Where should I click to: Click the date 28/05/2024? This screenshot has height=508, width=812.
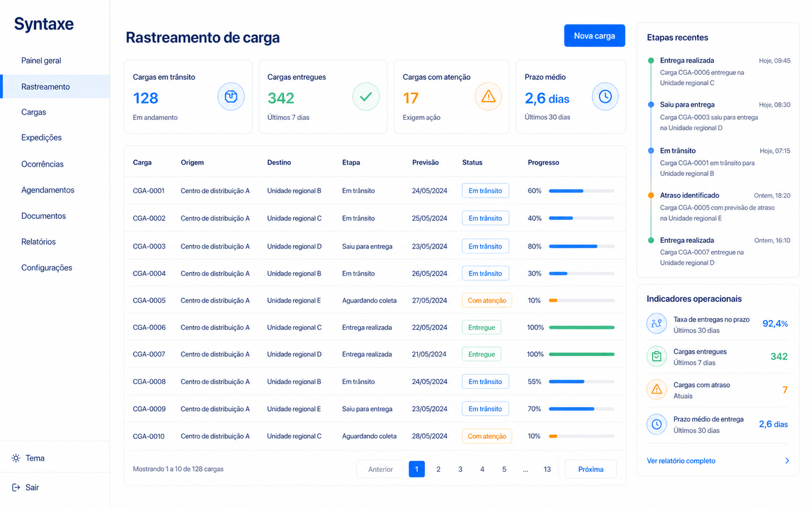(x=430, y=436)
